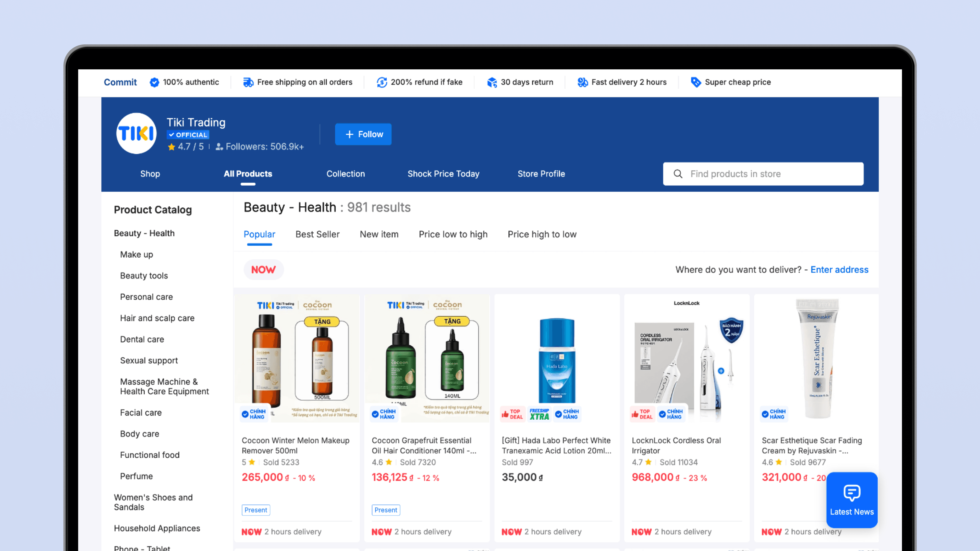Click the Find products in store field
The height and width of the screenshot is (551, 980).
tap(763, 174)
